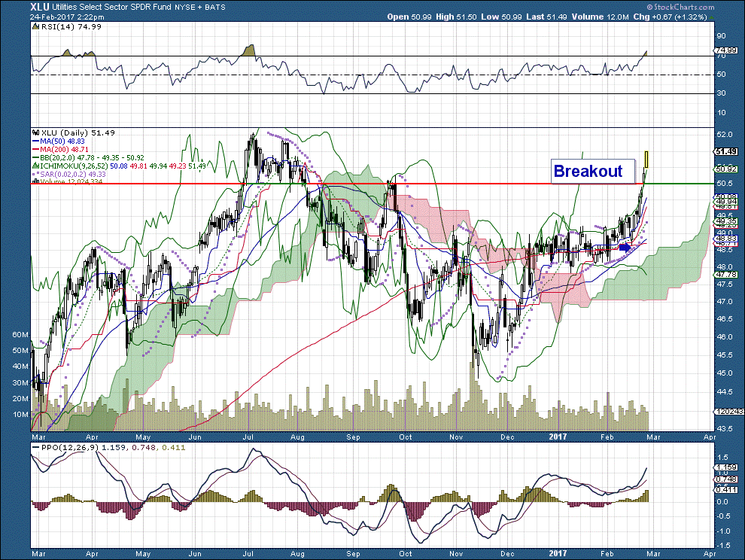Viewport: 745px width, 560px height.
Task: Click the NYSE + BATS exchange label
Action: coord(200,7)
